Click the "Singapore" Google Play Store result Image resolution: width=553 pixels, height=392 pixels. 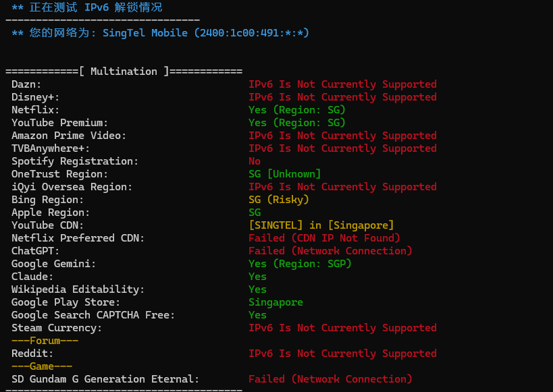coord(275,302)
